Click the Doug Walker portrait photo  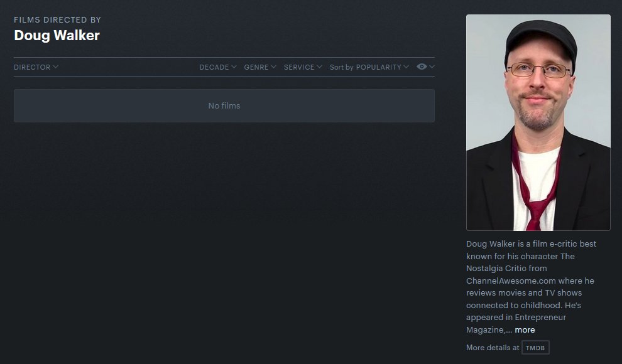pyautogui.click(x=538, y=122)
